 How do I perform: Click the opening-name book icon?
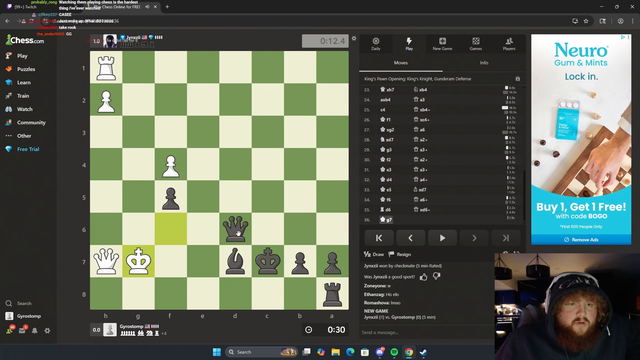[518, 79]
